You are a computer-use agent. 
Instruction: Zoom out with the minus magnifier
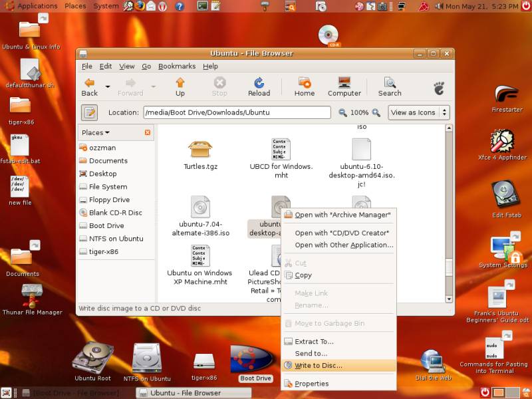(x=342, y=112)
